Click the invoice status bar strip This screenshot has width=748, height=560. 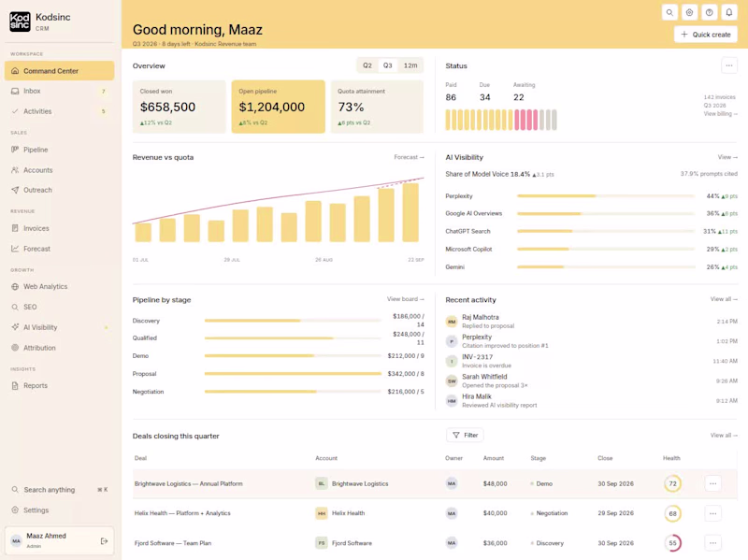501,120
